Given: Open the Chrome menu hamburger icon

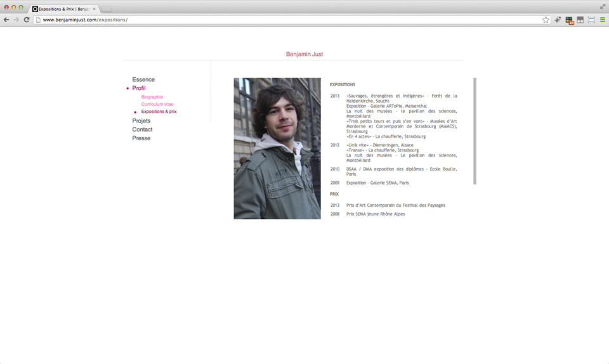Looking at the screenshot, I should [x=603, y=20].
